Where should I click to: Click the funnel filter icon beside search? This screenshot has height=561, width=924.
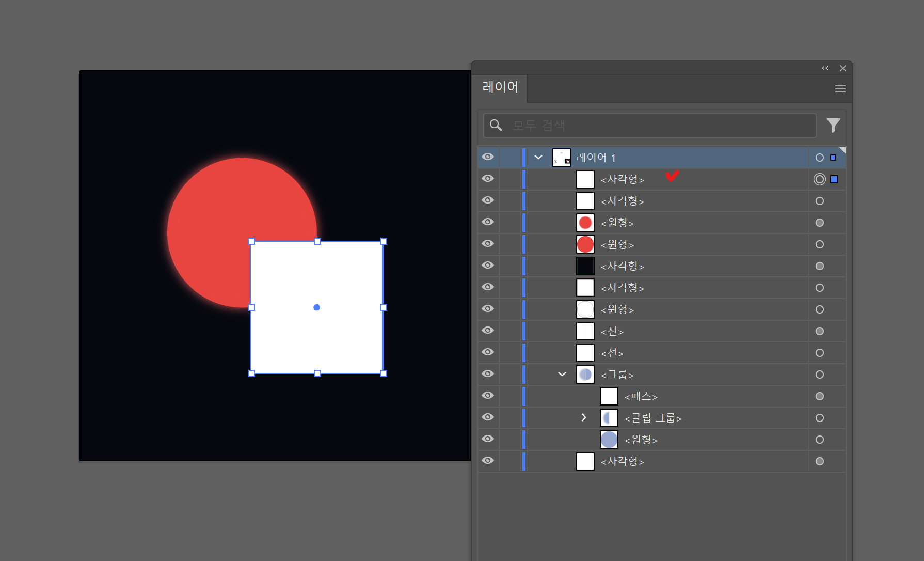click(833, 125)
